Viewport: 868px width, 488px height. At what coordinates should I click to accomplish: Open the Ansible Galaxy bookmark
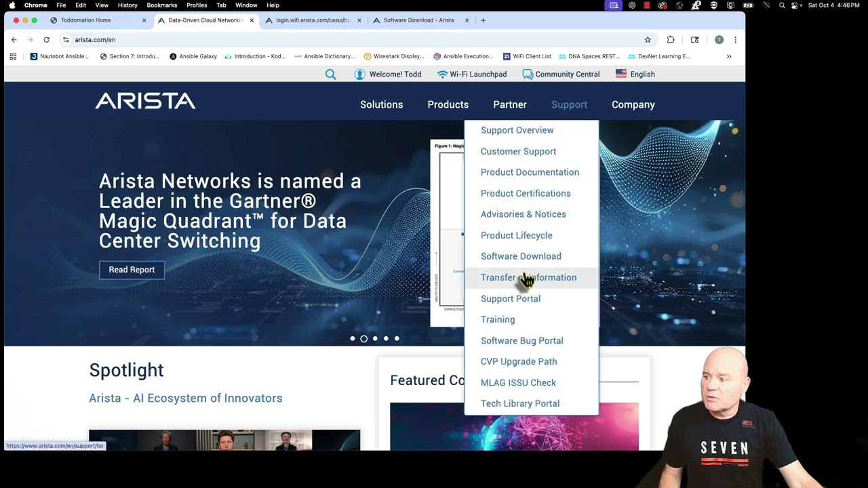pyautogui.click(x=193, y=56)
